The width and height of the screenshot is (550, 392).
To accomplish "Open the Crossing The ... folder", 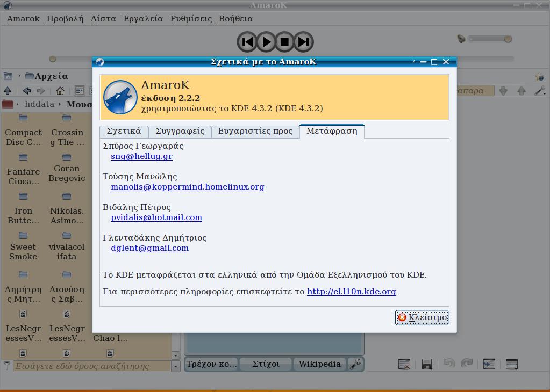I will [x=67, y=132].
